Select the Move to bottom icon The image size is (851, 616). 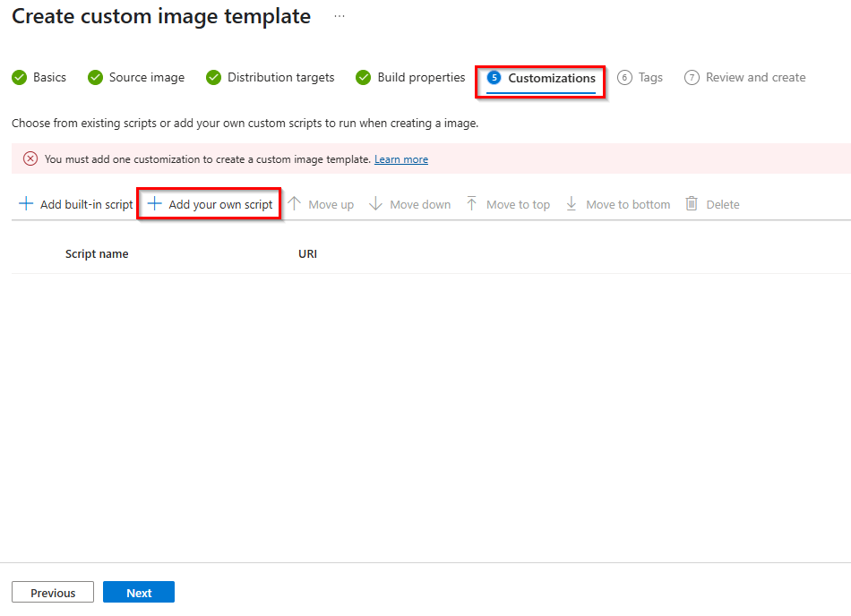(572, 203)
